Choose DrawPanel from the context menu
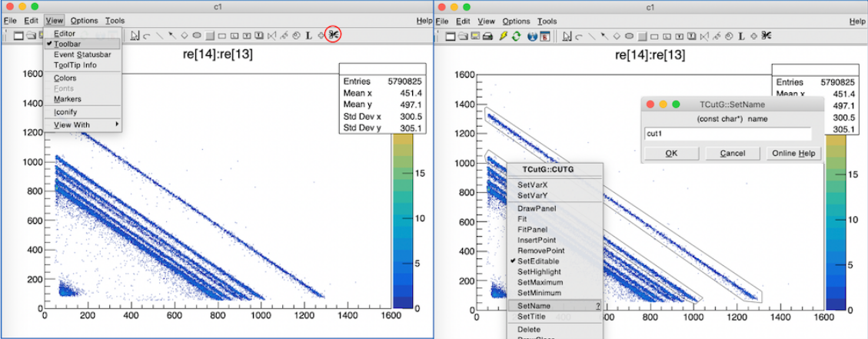Image resolution: width=868 pixels, height=339 pixels. (555, 208)
